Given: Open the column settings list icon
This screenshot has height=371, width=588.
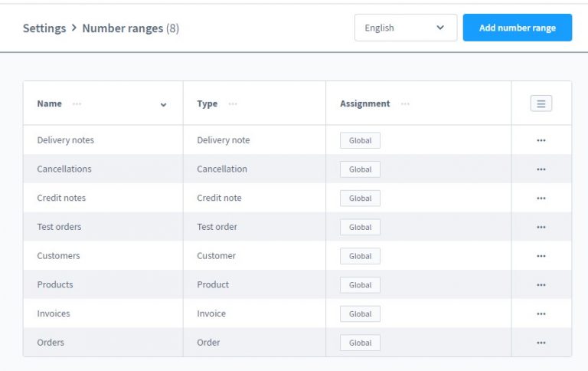Looking at the screenshot, I should pos(541,103).
